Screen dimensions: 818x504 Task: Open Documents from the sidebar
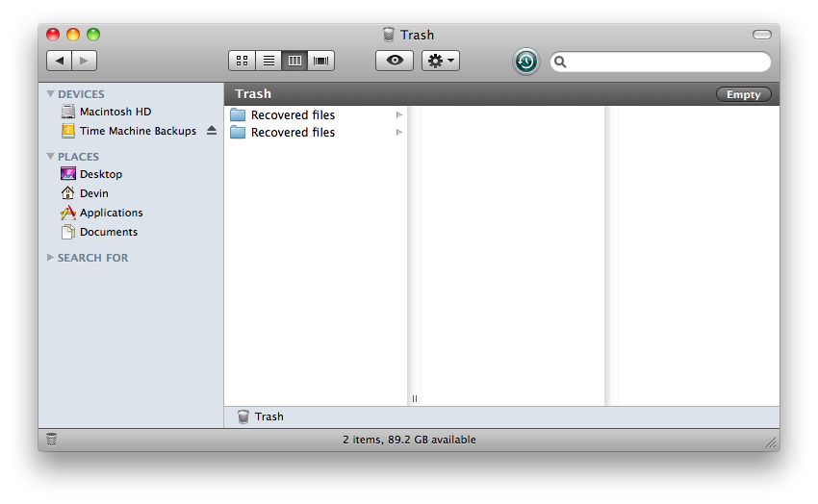109,232
